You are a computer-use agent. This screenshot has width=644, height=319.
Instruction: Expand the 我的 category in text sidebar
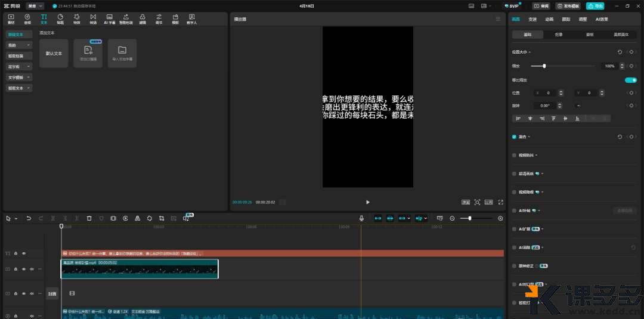coord(19,45)
